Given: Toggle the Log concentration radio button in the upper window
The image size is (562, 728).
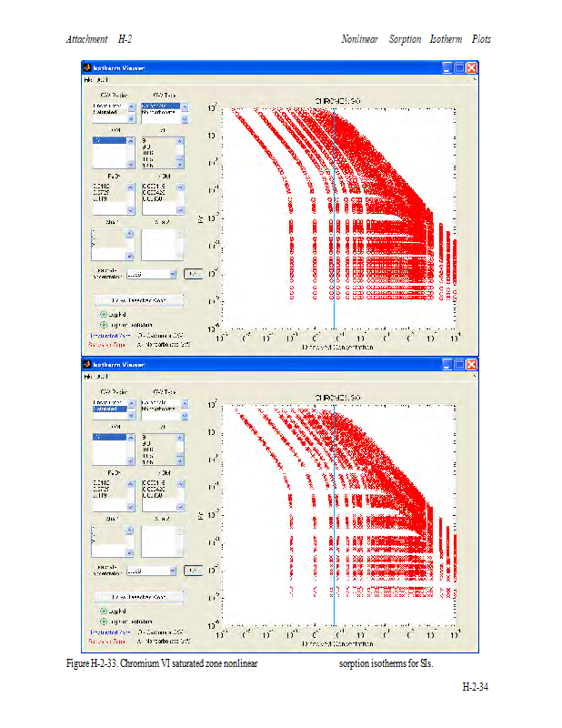Looking at the screenshot, I should pos(104,324).
